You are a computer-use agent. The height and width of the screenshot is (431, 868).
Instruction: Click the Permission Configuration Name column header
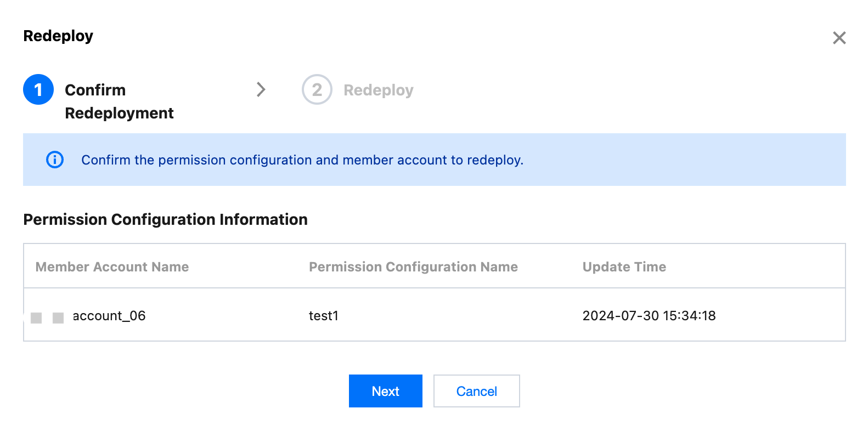coord(413,267)
